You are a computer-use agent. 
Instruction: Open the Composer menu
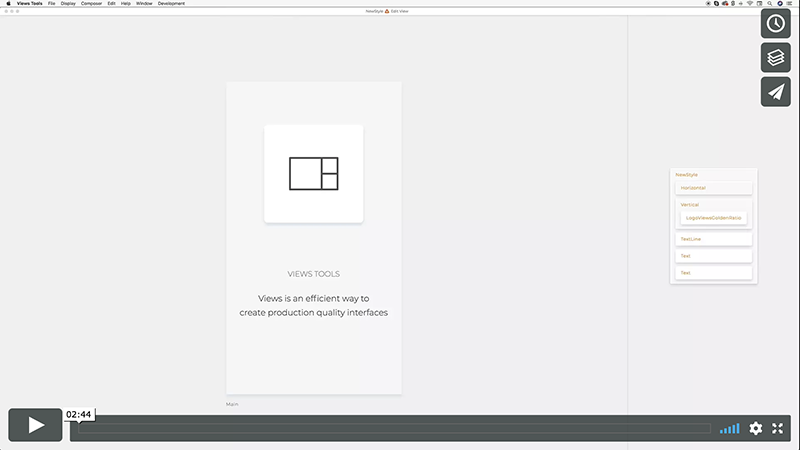click(91, 4)
